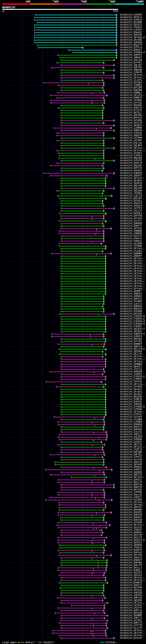Click the purple ~60% identity legend segment

pyautogui.click(x=73, y=4)
